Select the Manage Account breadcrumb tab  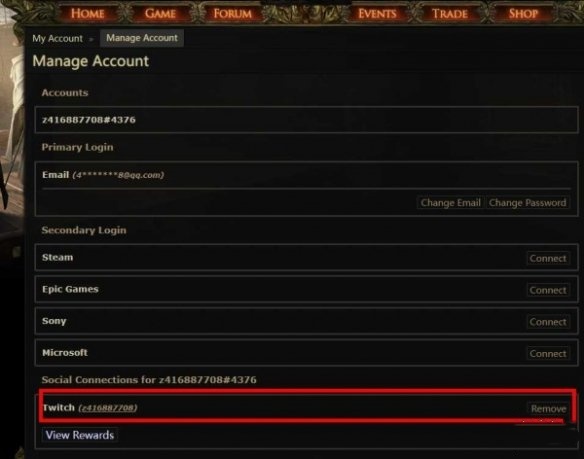[x=142, y=38]
